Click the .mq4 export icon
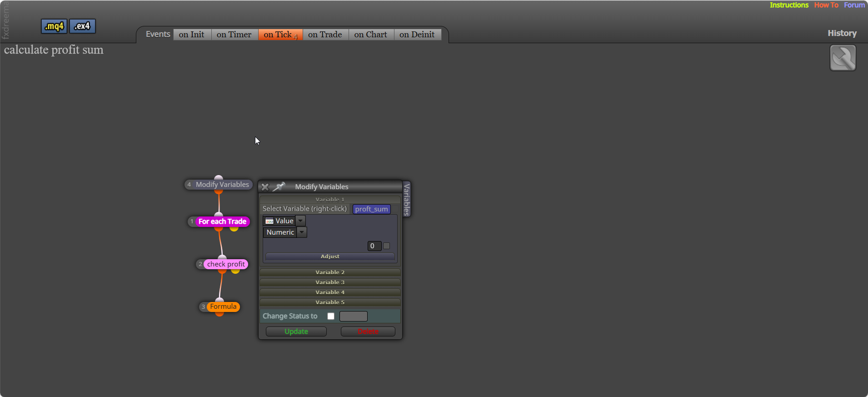This screenshot has height=397, width=868. [54, 26]
